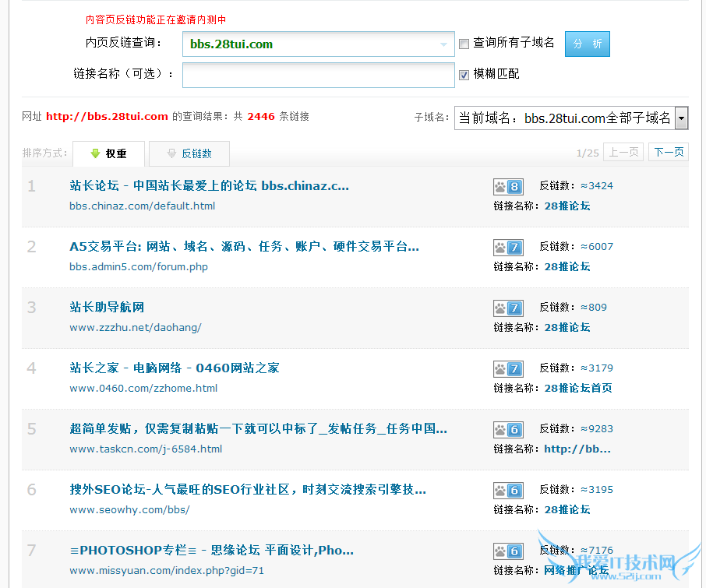Click weight badge 6 in missyuan.com row

coord(508,551)
